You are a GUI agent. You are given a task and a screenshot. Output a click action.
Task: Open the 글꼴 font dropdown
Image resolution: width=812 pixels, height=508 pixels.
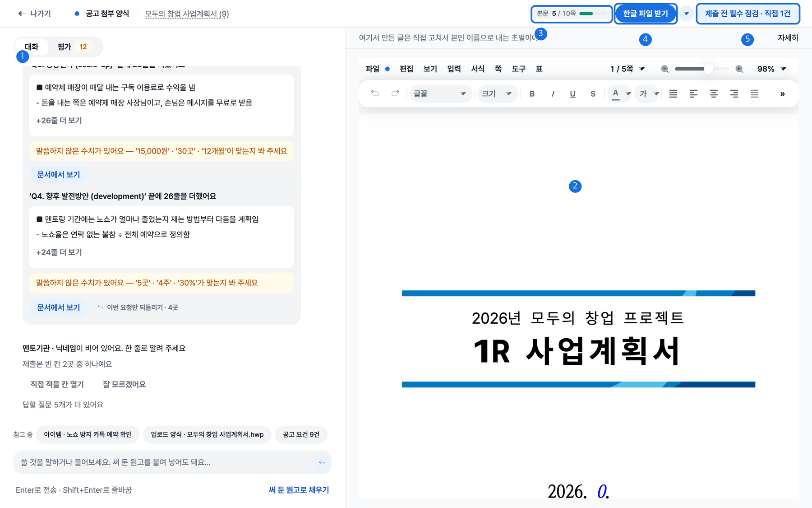click(440, 94)
